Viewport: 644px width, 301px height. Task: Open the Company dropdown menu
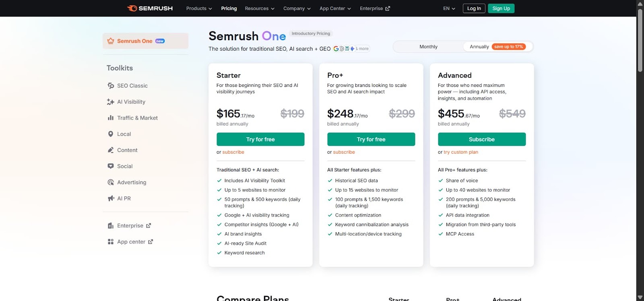(x=297, y=8)
